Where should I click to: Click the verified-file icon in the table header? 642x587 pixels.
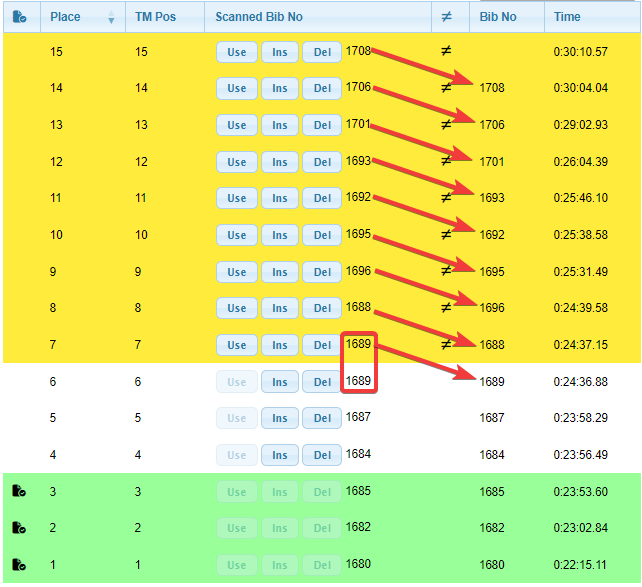(x=20, y=17)
